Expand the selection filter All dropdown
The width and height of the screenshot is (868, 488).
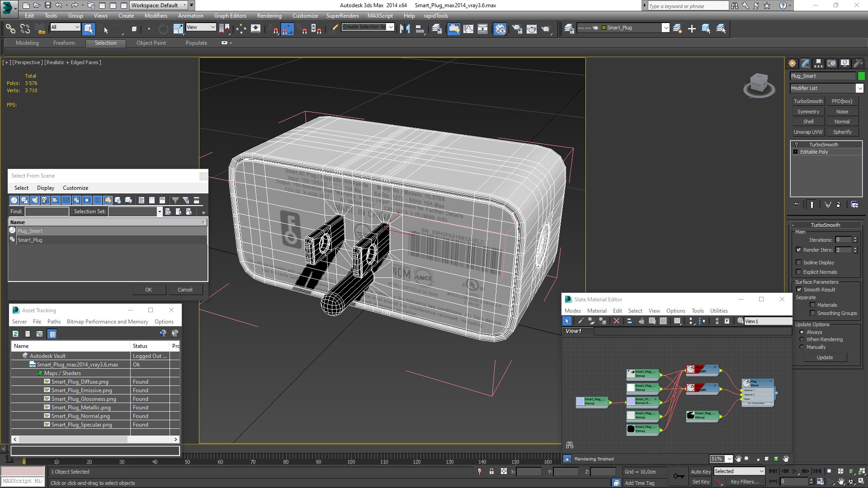pos(65,27)
